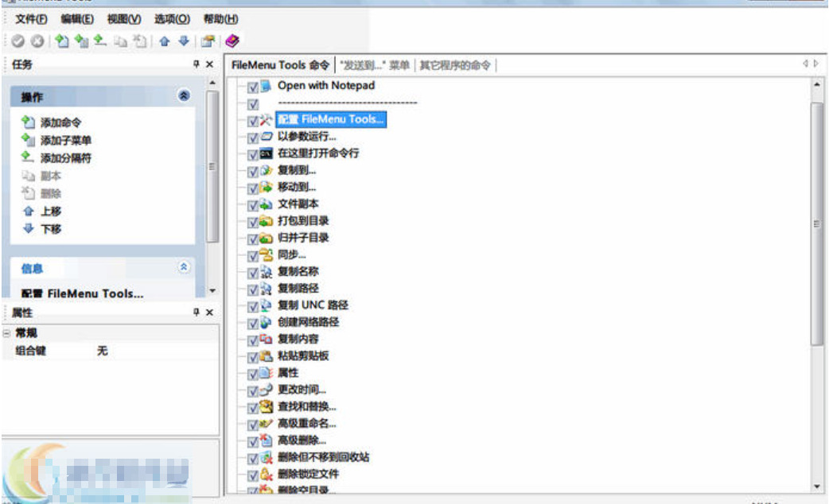Image resolution: width=829 pixels, height=504 pixels.
Task: Click command list scrollbar down arrow
Action: (817, 487)
